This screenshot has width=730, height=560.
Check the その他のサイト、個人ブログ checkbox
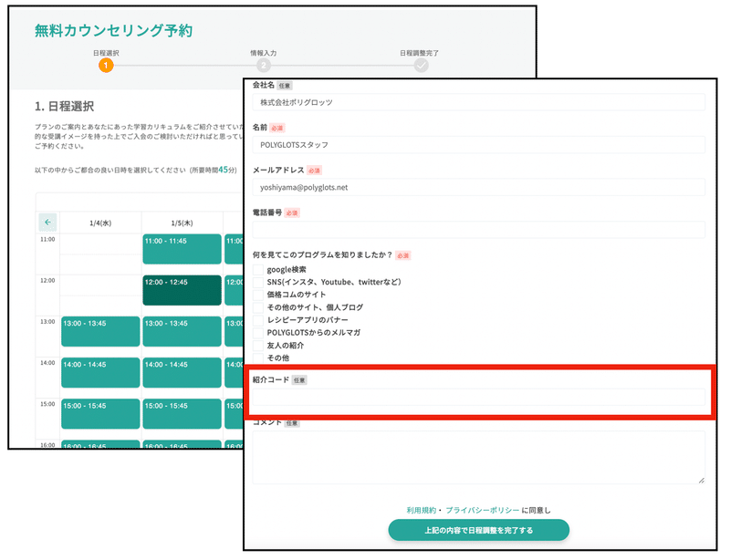pyautogui.click(x=258, y=307)
